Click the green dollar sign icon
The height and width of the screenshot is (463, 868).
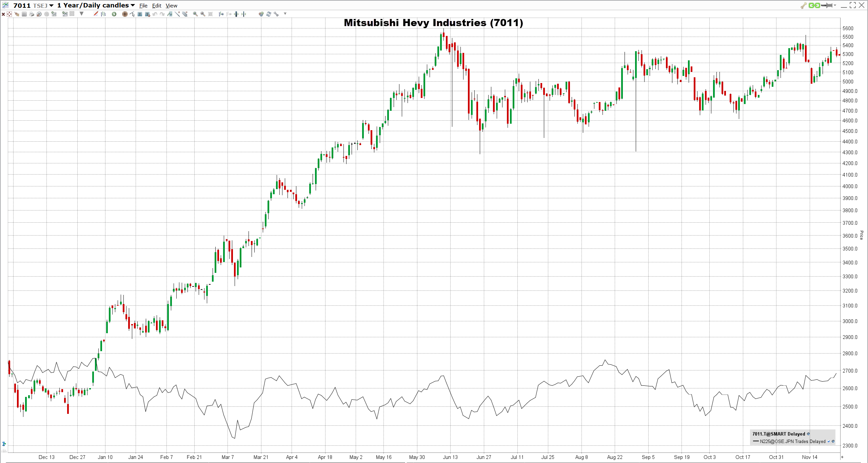point(114,14)
